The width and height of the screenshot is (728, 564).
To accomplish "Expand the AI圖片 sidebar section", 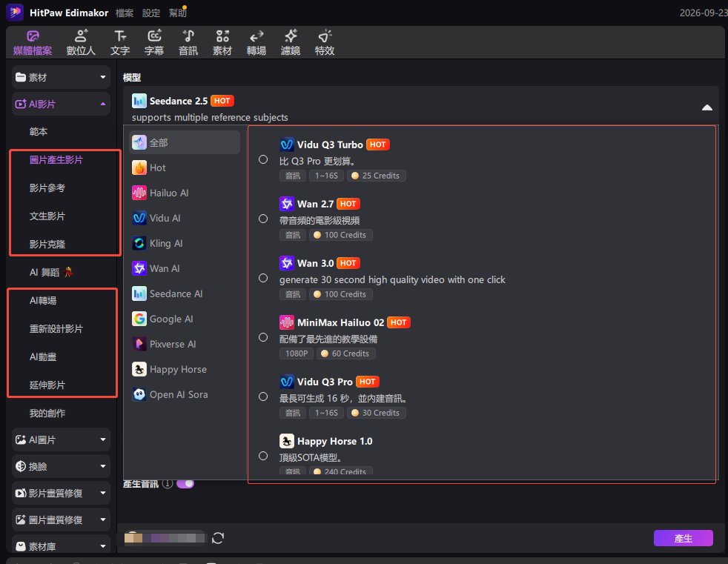I will (x=62, y=439).
